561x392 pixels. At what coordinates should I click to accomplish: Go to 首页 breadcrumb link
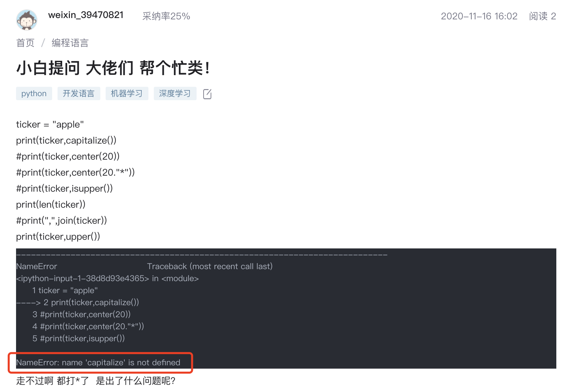(x=25, y=43)
